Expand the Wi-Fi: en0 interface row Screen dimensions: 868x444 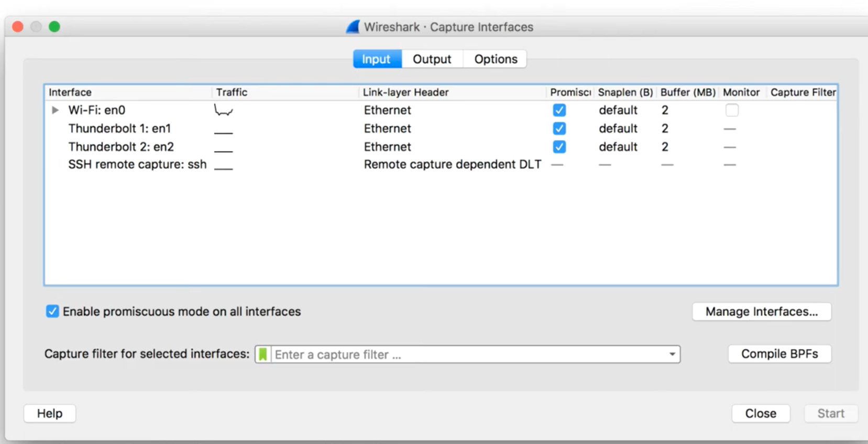pos(55,110)
